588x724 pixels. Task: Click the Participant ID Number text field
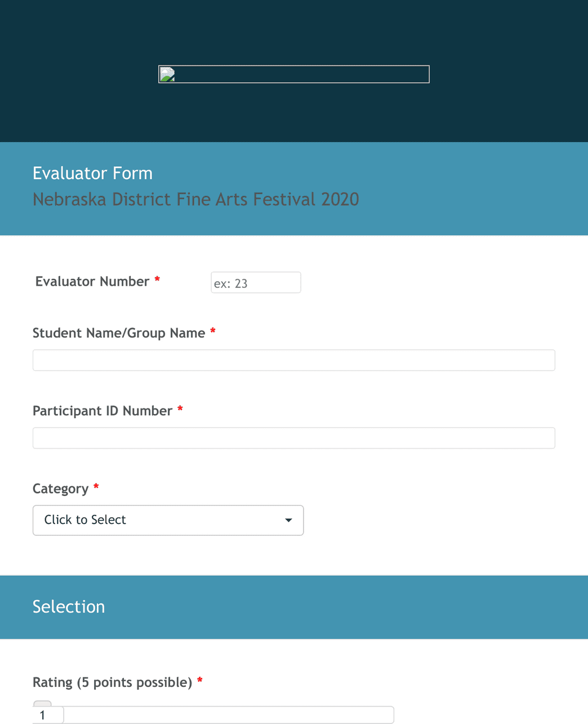[x=294, y=438]
